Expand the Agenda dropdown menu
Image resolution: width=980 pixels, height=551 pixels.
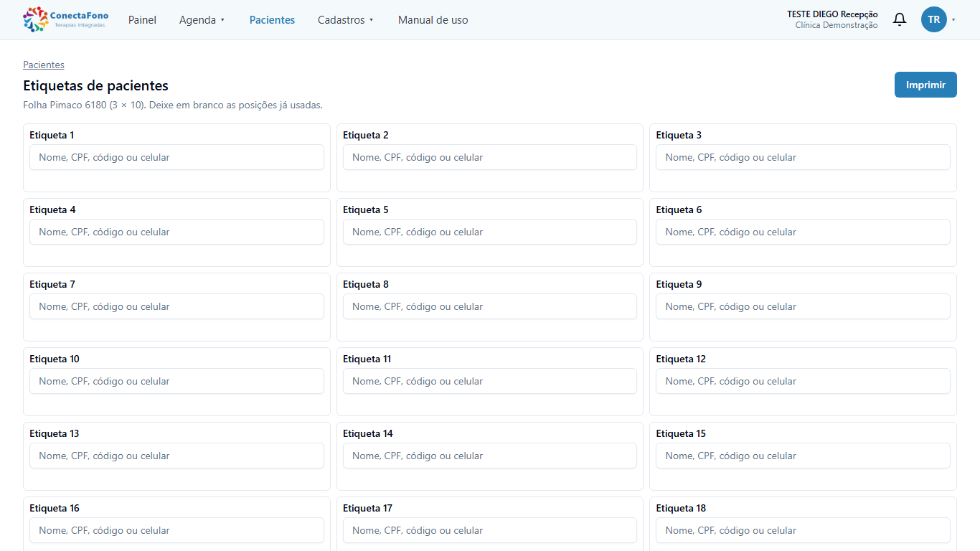[202, 20]
